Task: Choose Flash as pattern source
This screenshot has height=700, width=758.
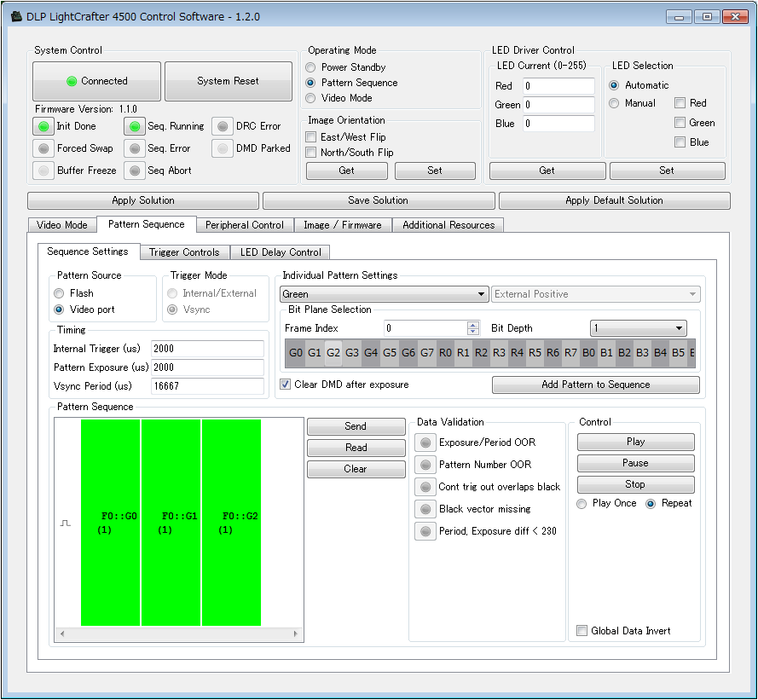Action: coord(59,293)
